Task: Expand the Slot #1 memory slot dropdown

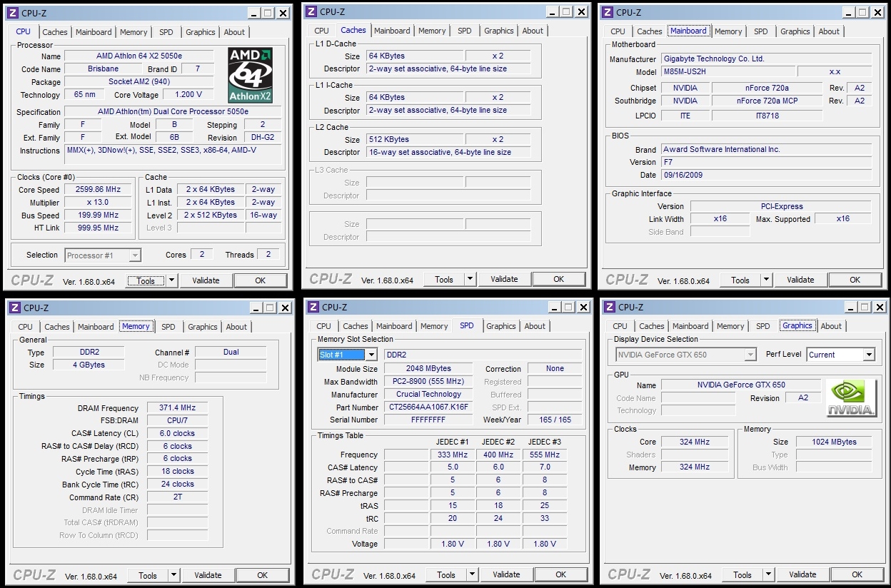Action: [x=371, y=355]
